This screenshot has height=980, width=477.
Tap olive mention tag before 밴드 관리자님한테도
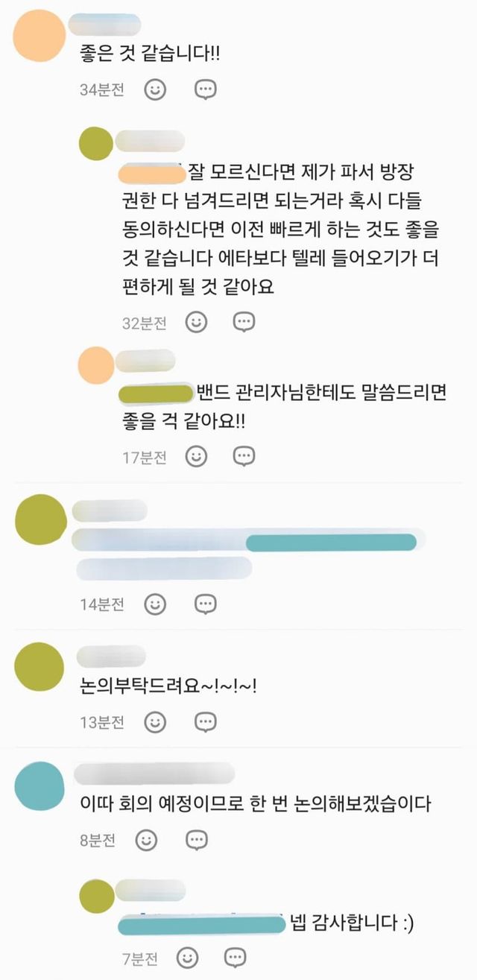[157, 392]
